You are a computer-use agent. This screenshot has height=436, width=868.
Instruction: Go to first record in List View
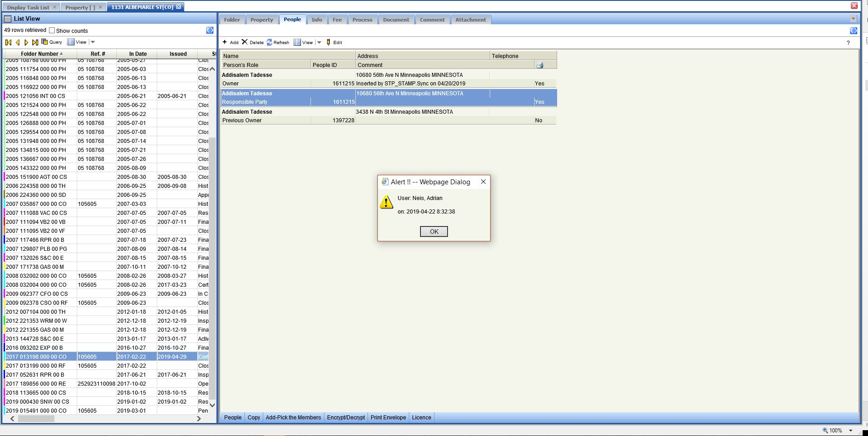(8, 42)
